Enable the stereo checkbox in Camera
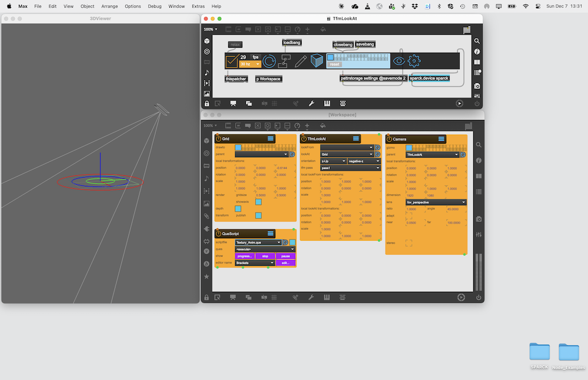This screenshot has height=380, width=588. coord(409,242)
